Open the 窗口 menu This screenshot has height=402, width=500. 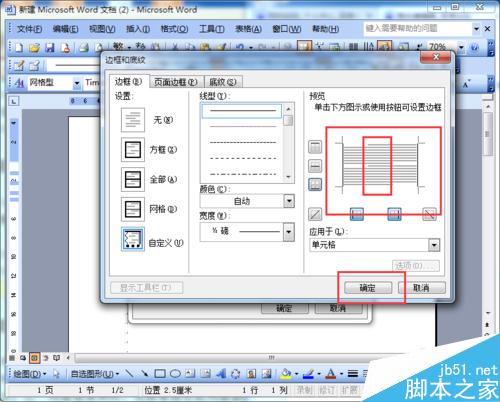point(287,29)
